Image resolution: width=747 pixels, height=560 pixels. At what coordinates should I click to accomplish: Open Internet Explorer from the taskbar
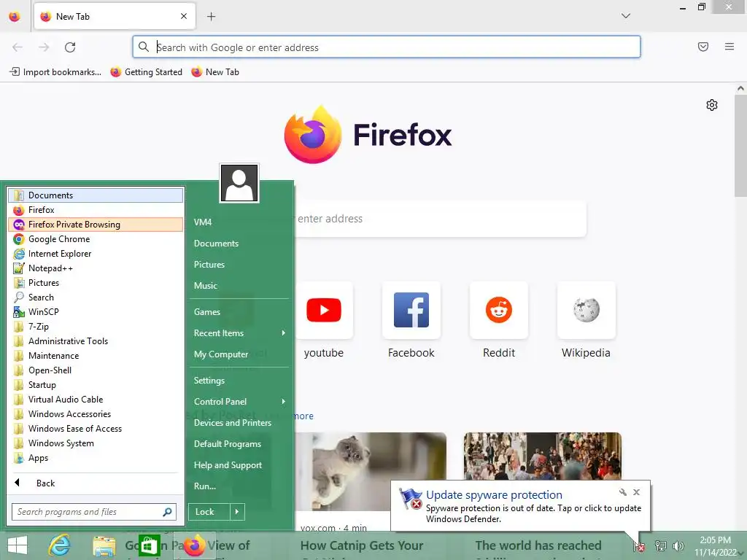60,545
